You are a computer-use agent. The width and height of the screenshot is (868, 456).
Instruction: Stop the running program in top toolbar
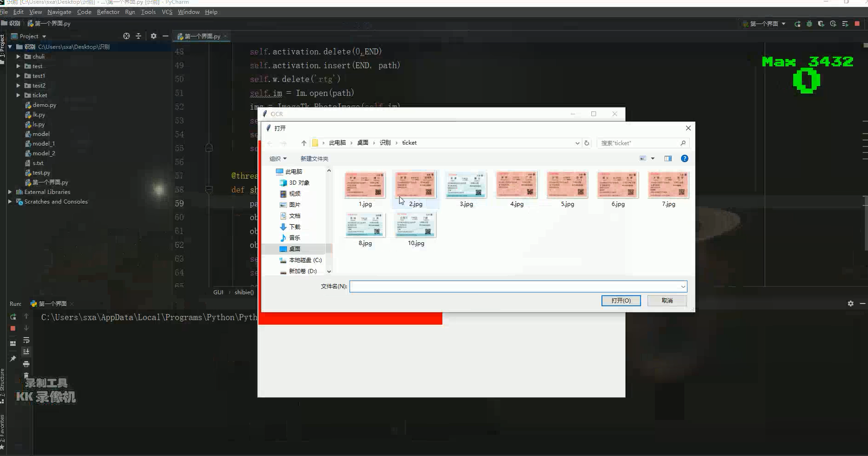857,24
